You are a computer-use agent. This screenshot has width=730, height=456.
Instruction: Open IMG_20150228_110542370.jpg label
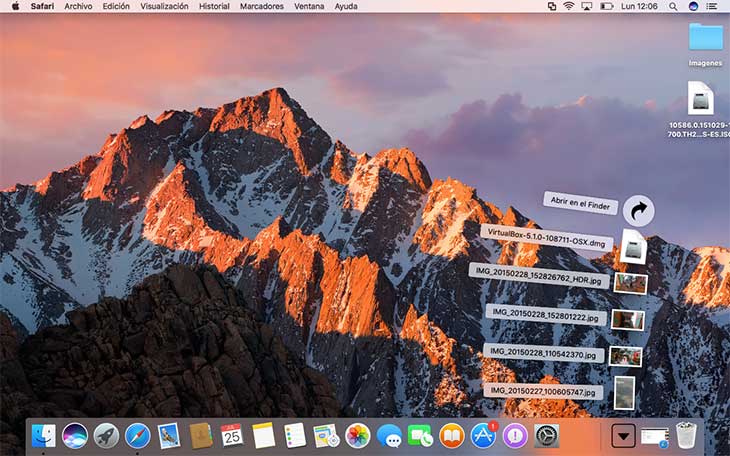click(x=543, y=354)
